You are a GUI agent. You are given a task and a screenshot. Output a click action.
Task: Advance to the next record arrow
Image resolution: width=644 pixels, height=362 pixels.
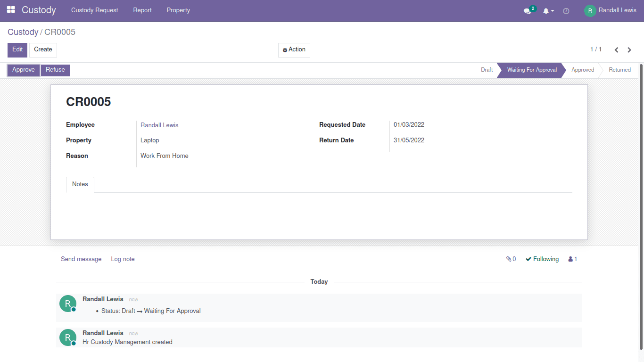629,49
